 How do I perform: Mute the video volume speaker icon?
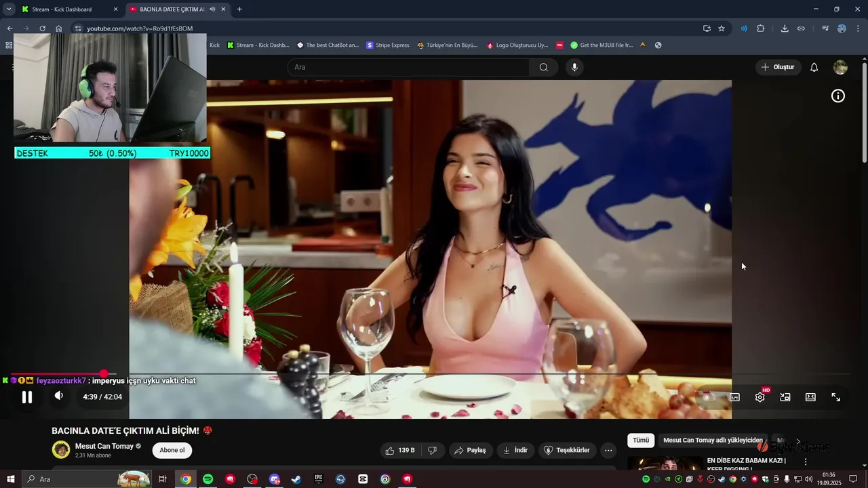pyautogui.click(x=59, y=396)
